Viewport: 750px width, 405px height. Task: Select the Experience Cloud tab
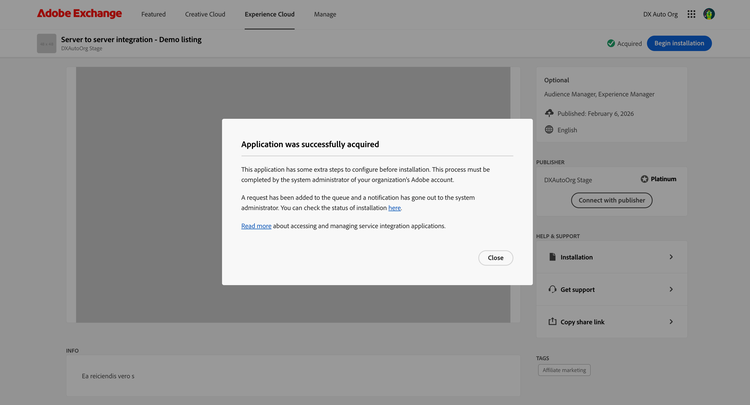coord(269,14)
